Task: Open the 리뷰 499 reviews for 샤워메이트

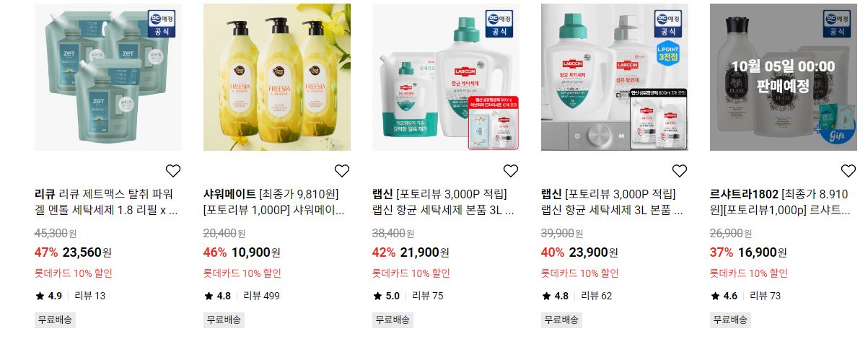Action: pos(261,296)
